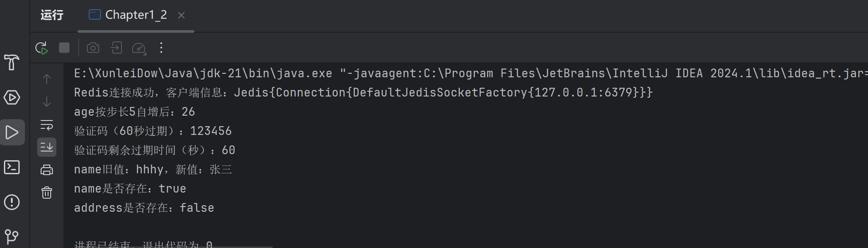Toggle the Run tool window button
868x248 pixels.
coord(12,132)
